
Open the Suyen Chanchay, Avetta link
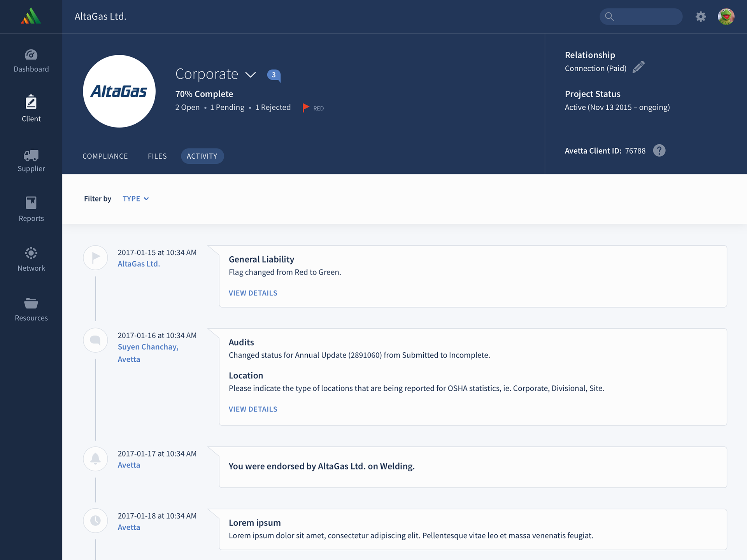click(148, 353)
